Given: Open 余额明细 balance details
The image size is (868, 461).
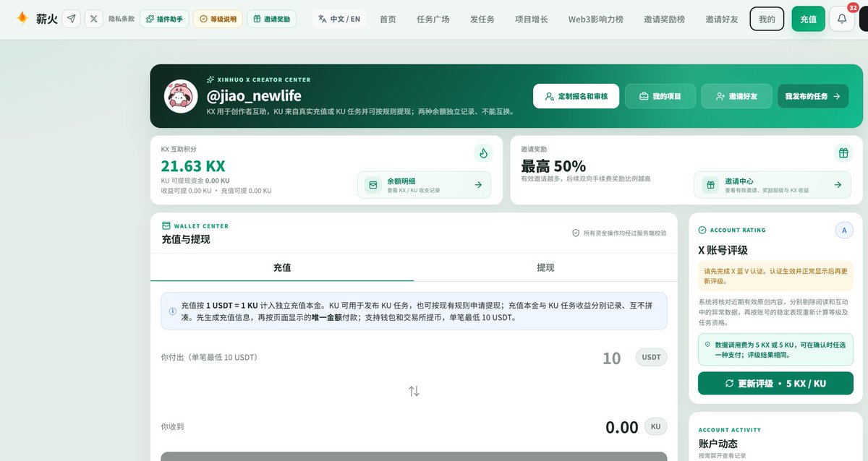Looking at the screenshot, I should 424,185.
